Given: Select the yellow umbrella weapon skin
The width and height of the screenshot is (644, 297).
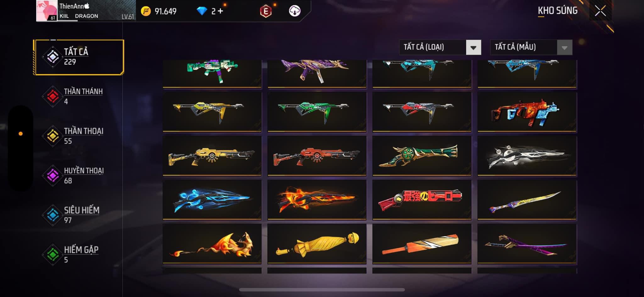Looking at the screenshot, I should [317, 244].
